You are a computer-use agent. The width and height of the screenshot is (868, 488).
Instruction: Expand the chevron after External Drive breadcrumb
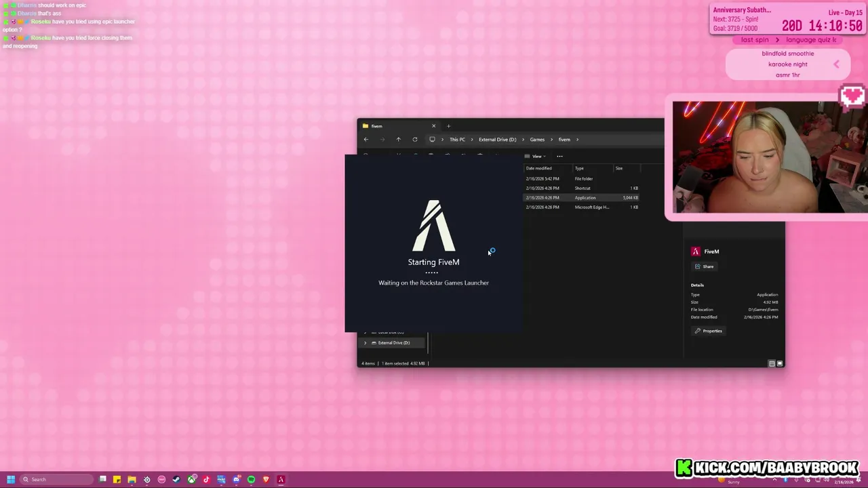tap(523, 140)
